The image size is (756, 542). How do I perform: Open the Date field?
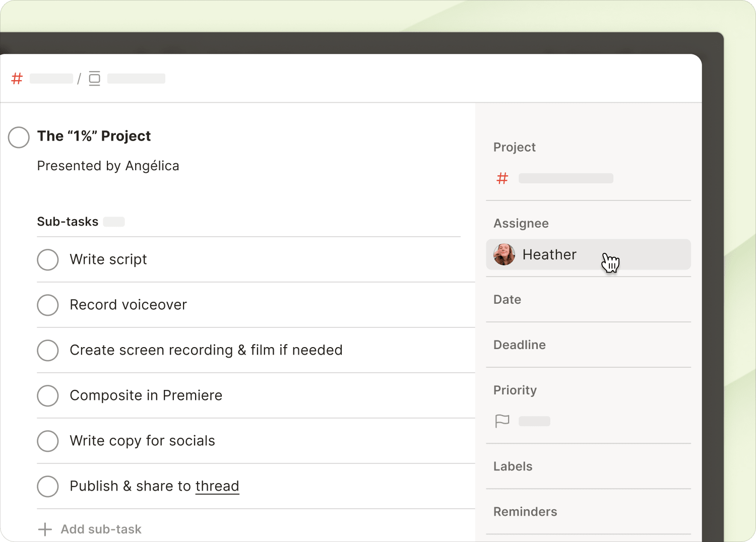(588, 300)
